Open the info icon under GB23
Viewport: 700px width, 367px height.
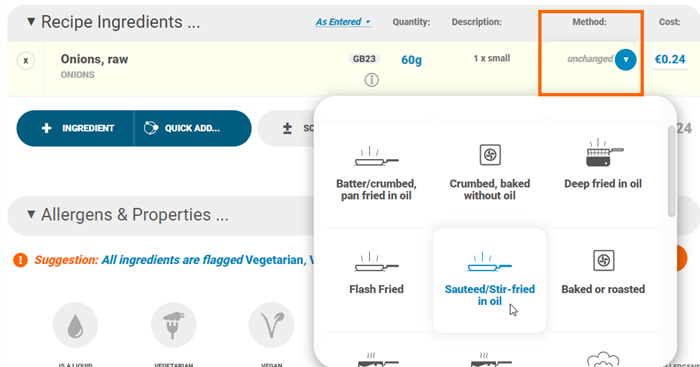click(371, 80)
